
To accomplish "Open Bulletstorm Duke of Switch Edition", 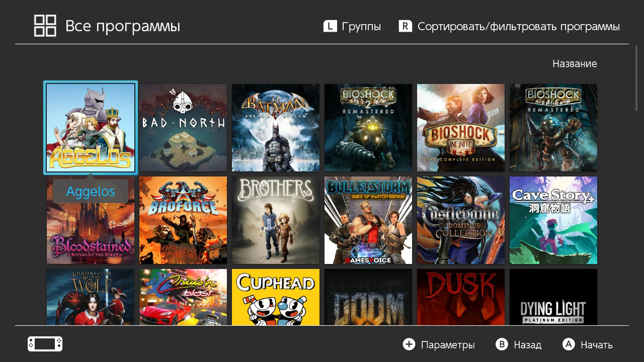I will (x=368, y=220).
